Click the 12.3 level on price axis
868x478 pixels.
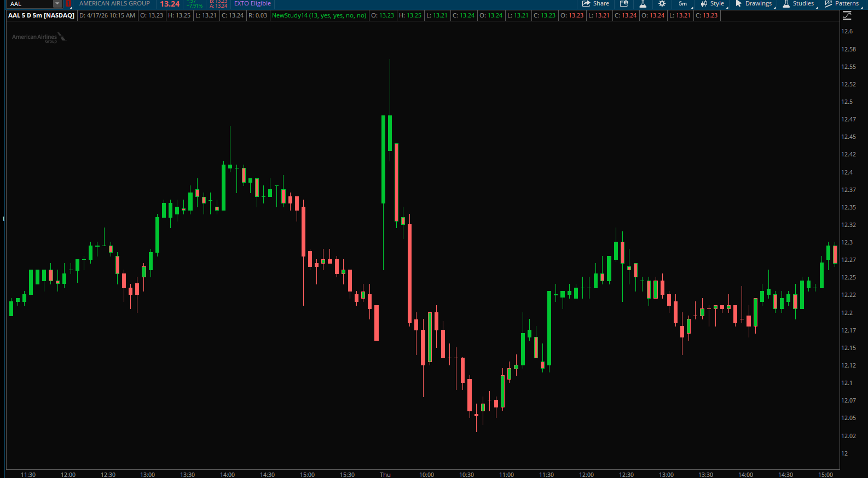click(x=847, y=242)
